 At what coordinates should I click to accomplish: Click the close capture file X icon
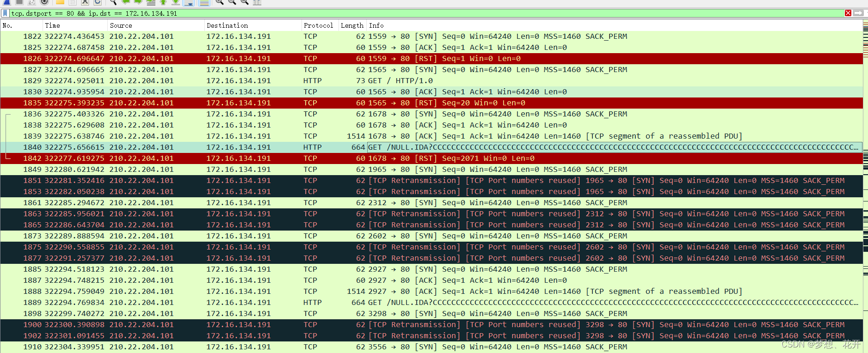pos(85,2)
